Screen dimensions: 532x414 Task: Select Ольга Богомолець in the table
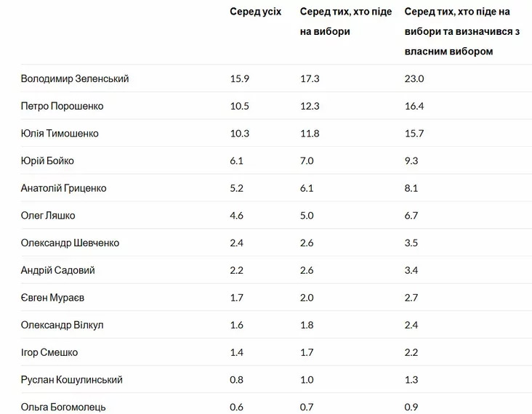pyautogui.click(x=63, y=407)
